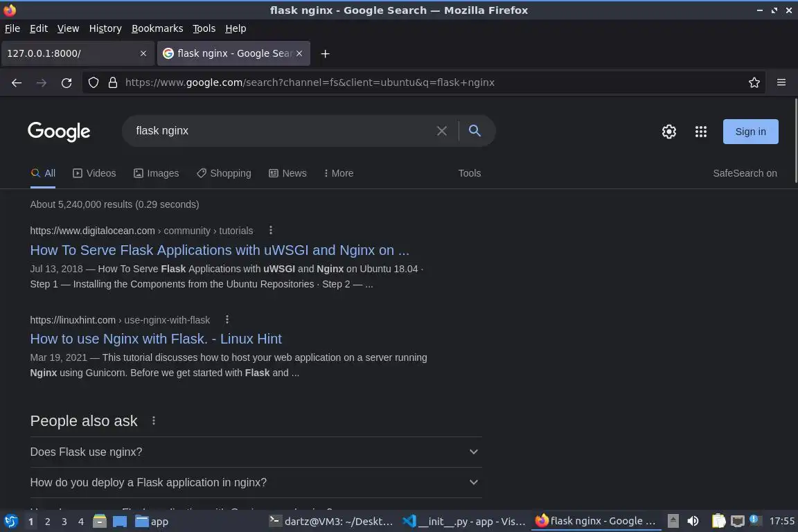Open the View menu

(x=68, y=28)
